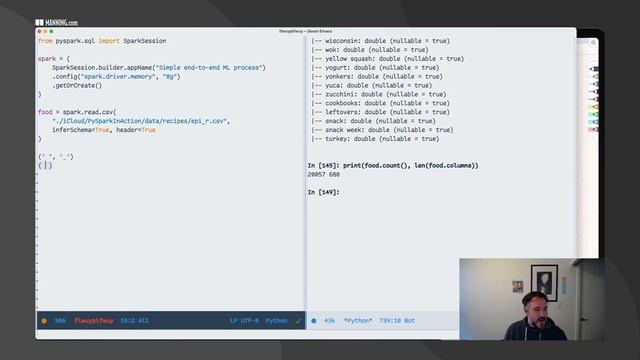Click the 'snack week: double' schema row
Viewport: 640px width, 360px height.
tap(382, 130)
